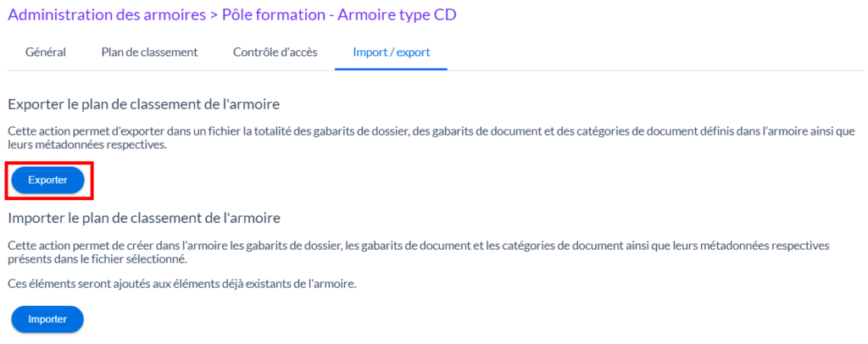Go to the Contrôle d'accès tab
Screen dimensions: 868x344
[x=275, y=52]
